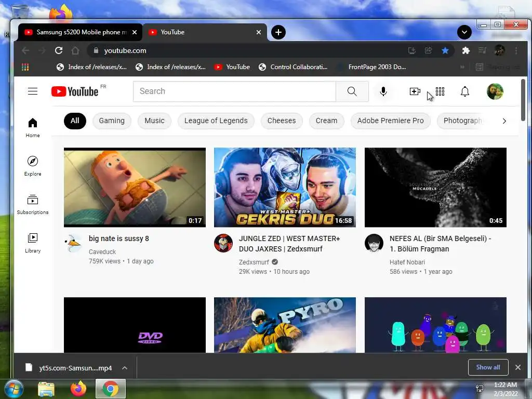The width and height of the screenshot is (532, 399).
Task: Filter by Adobe Premiere Pro chip
Action: (390, 121)
